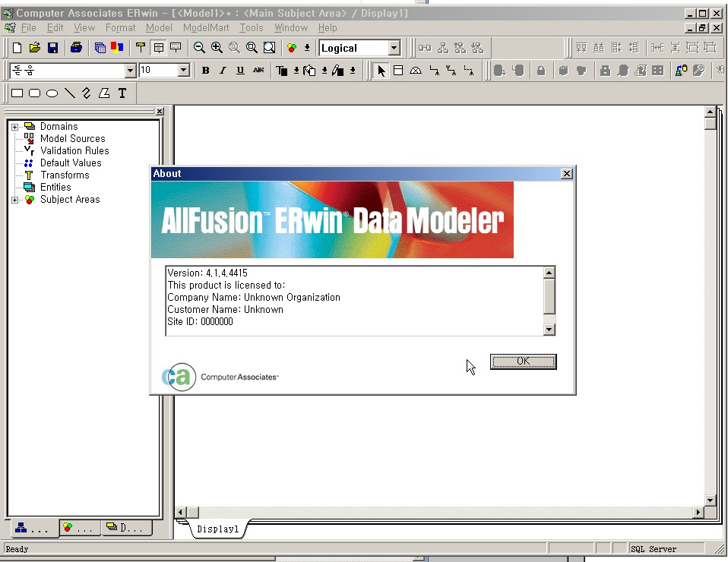Image resolution: width=728 pixels, height=562 pixels.
Task: Close the About dialog
Action: pos(566,174)
